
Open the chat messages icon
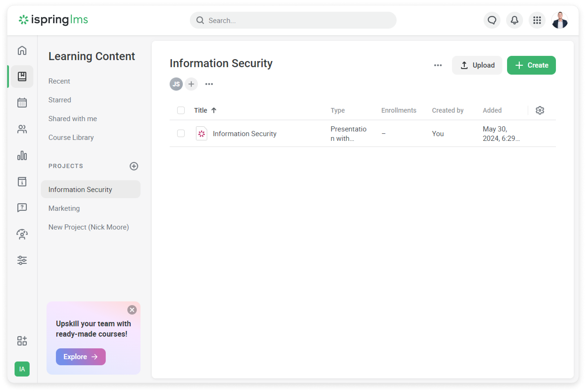492,20
